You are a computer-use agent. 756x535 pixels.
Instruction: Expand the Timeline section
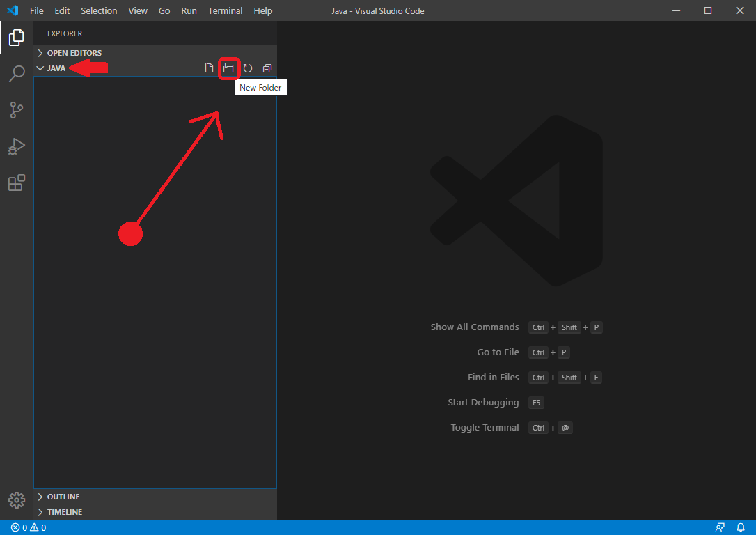(155, 512)
